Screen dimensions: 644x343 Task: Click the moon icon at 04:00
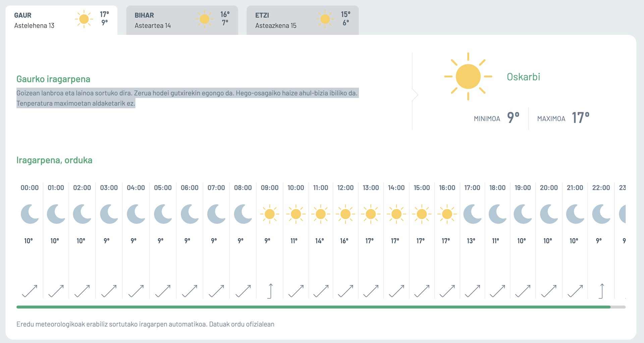point(136,214)
